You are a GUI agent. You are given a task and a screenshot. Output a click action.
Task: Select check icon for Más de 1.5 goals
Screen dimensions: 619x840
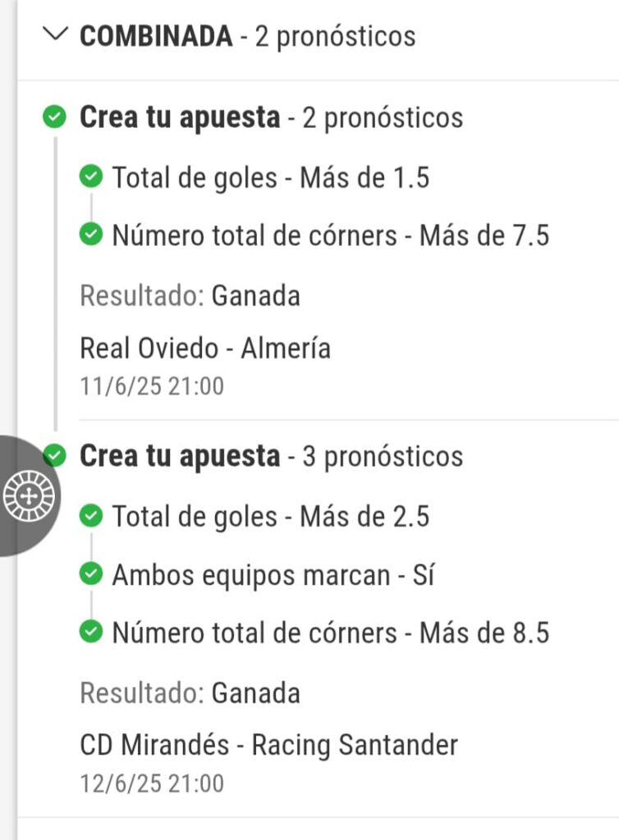click(91, 176)
